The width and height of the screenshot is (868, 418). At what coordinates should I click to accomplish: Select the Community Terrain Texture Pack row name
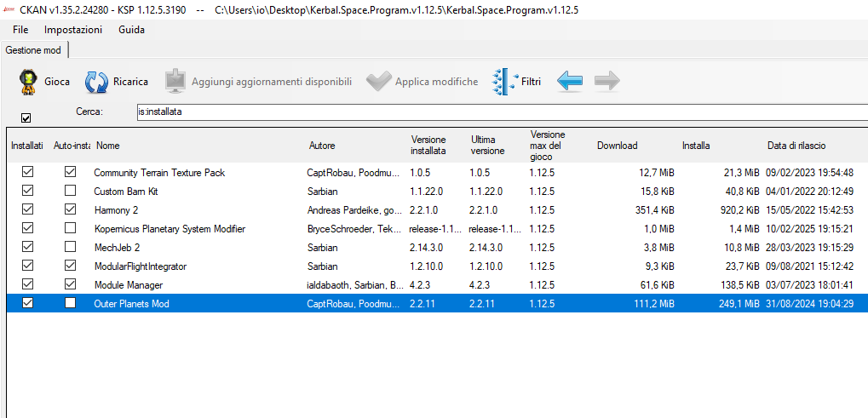click(x=159, y=173)
